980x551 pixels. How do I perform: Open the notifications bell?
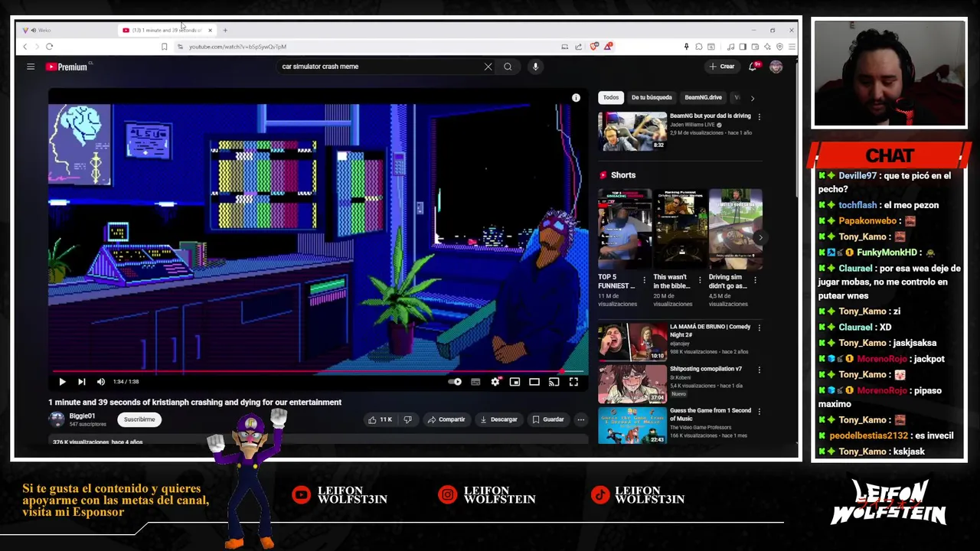[753, 67]
